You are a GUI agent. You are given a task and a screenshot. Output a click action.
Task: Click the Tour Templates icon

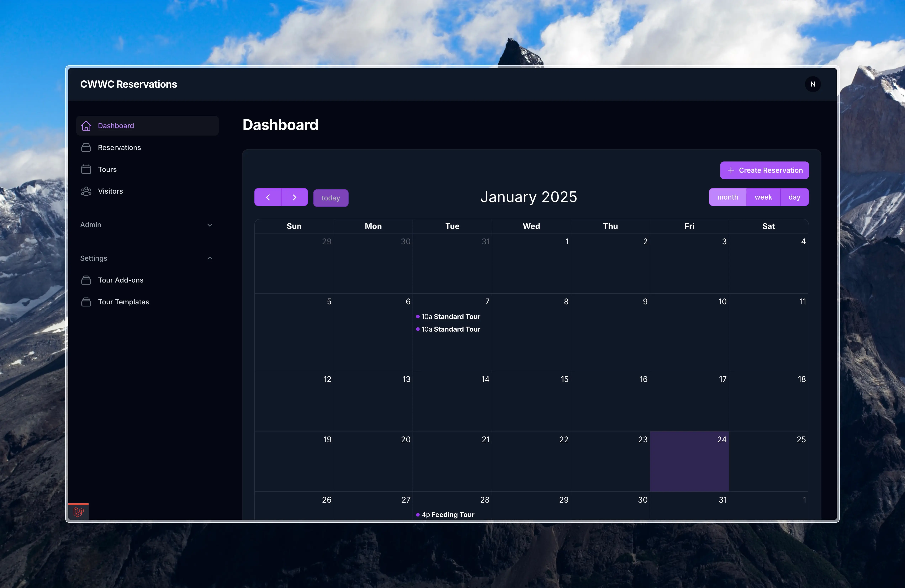(x=86, y=302)
